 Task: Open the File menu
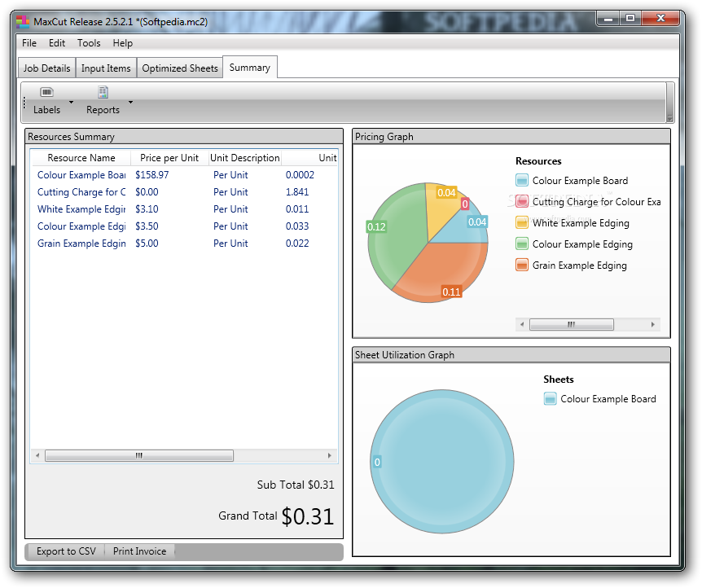pos(29,43)
